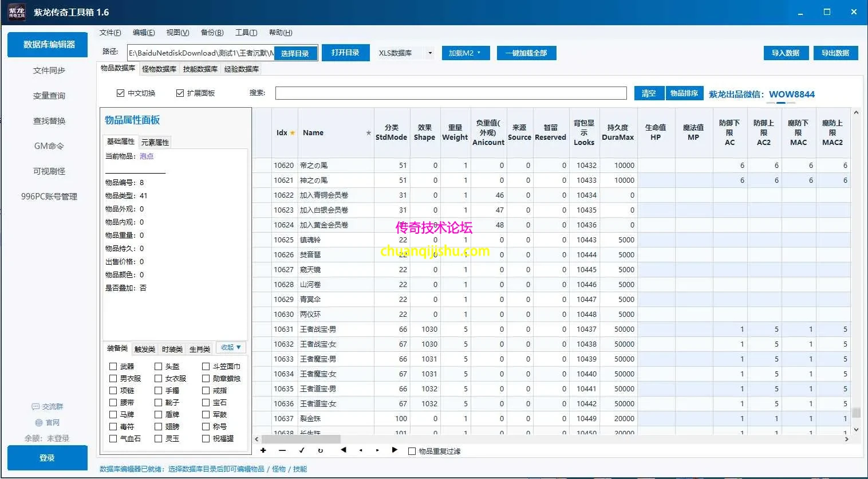Click the 选择目录 button
868x479 pixels.
(295, 54)
